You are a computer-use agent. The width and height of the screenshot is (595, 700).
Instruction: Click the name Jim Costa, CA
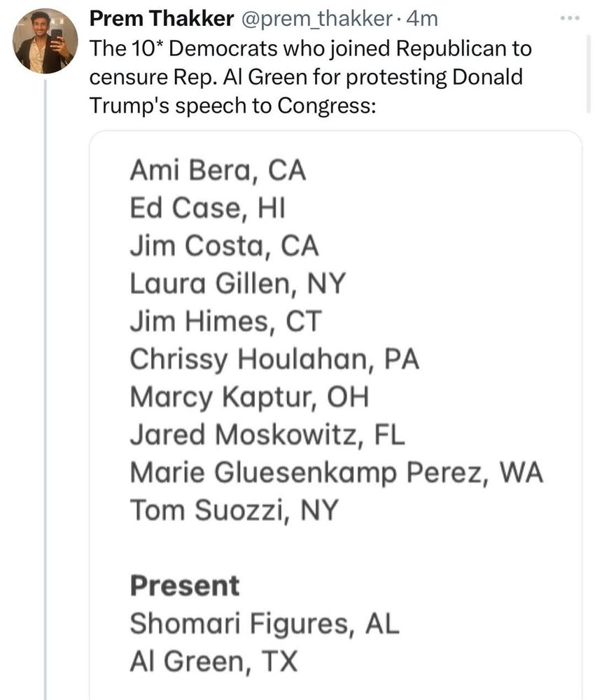(x=224, y=246)
